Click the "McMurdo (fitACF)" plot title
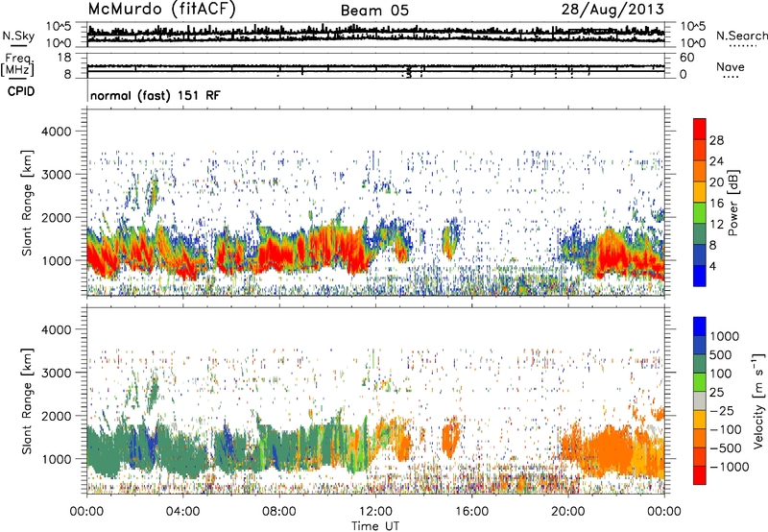 click(x=161, y=10)
